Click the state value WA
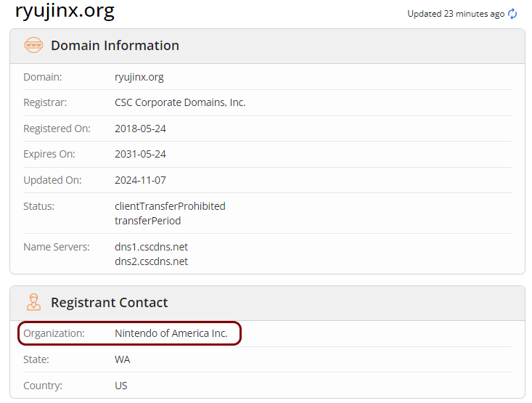This screenshot has width=532, height=403. tap(123, 359)
